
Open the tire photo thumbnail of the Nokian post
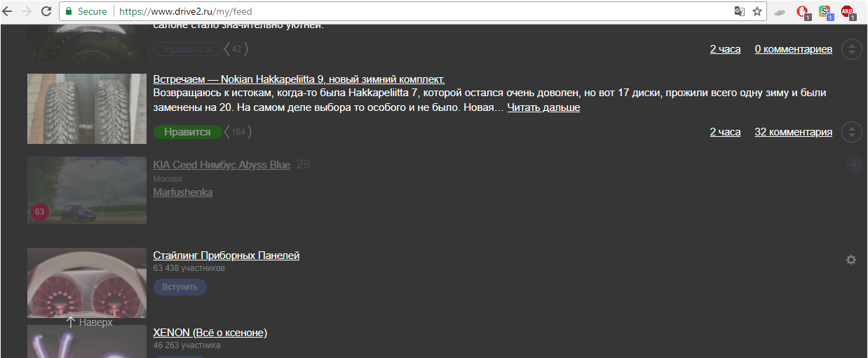[x=87, y=109]
